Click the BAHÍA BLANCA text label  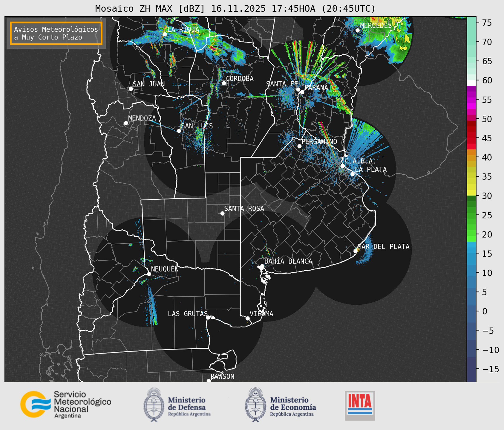(288, 261)
